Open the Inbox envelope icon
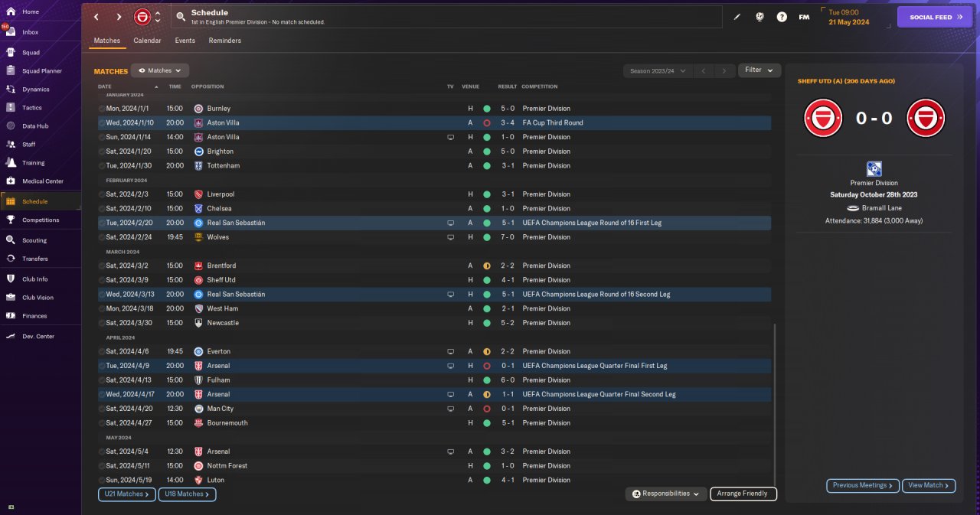Viewport: 980px width, 515px height. pos(11,32)
